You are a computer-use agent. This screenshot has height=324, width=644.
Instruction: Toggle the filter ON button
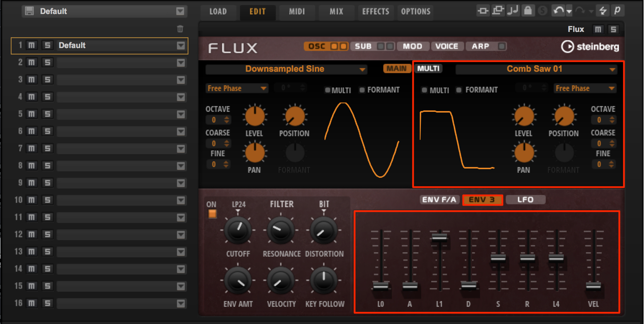coord(212,214)
